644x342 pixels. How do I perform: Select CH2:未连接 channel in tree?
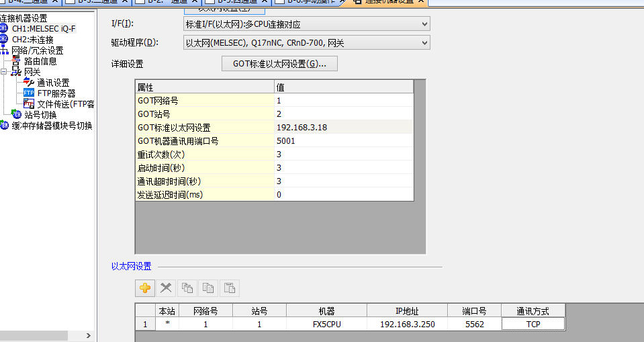35,40
